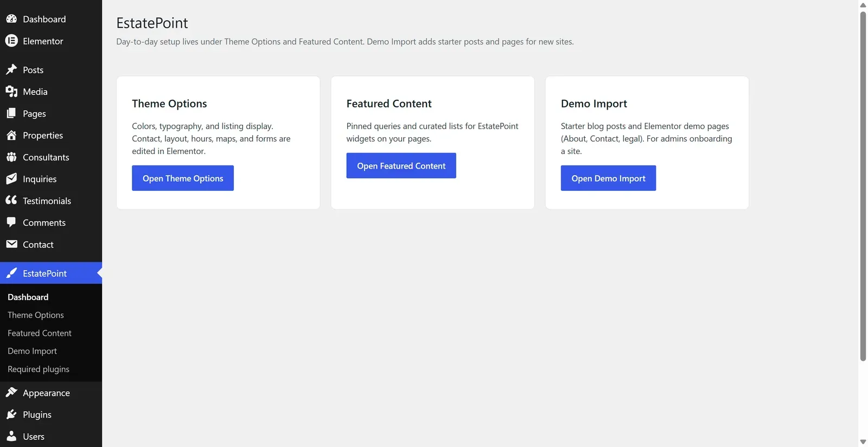Click the Testimonials quote icon
The image size is (868, 447).
pyautogui.click(x=11, y=200)
